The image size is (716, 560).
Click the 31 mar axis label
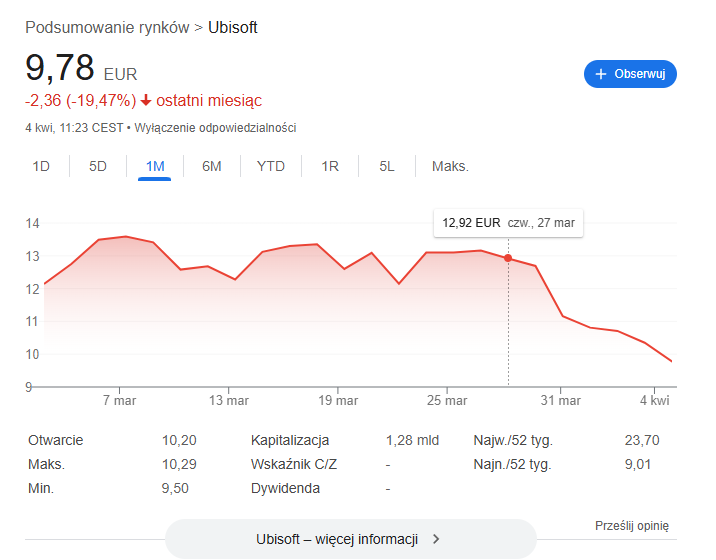click(560, 400)
